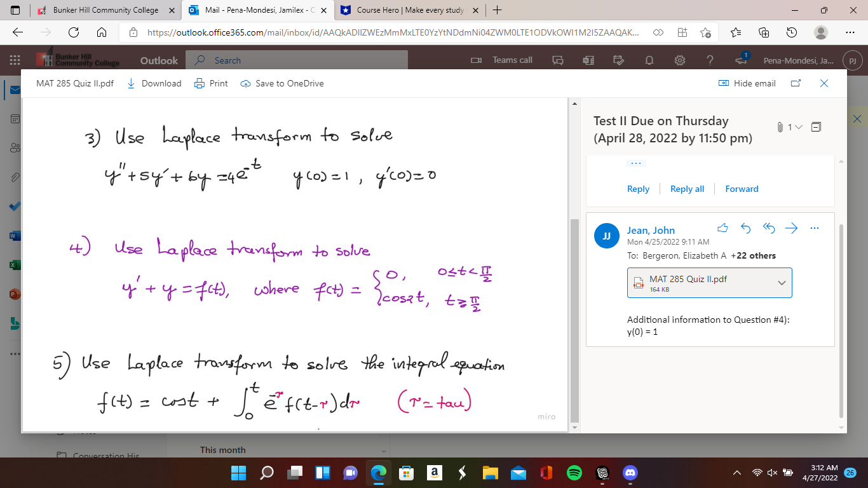Open the Calendar from the Outlook sidebar
This screenshot has width=868, height=488.
click(16, 119)
